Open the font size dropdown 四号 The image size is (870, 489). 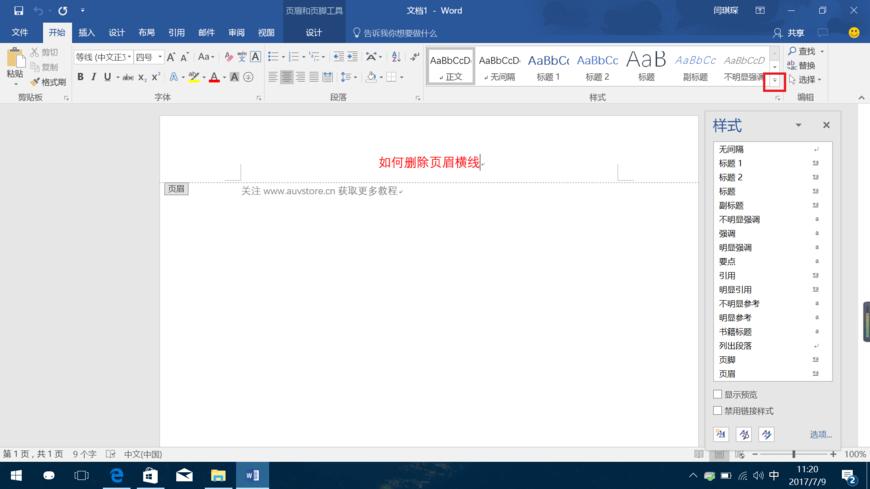point(160,57)
